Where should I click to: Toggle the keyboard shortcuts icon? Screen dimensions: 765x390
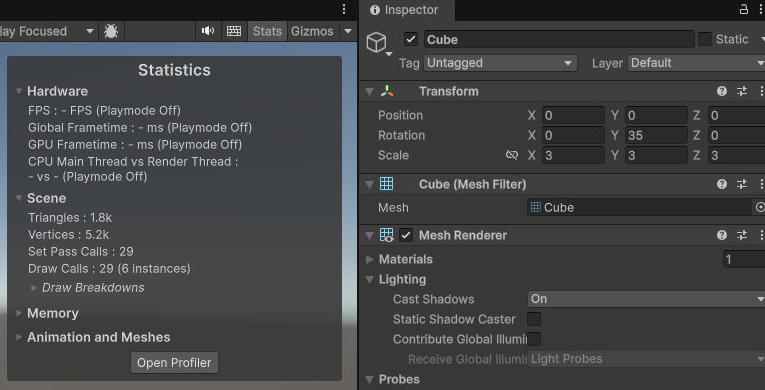(x=234, y=31)
